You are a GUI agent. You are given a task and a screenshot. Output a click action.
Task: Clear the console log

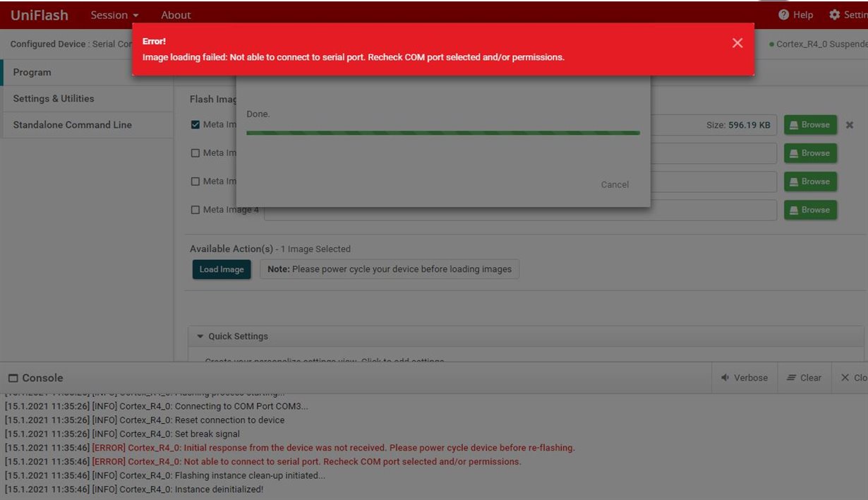pos(804,378)
